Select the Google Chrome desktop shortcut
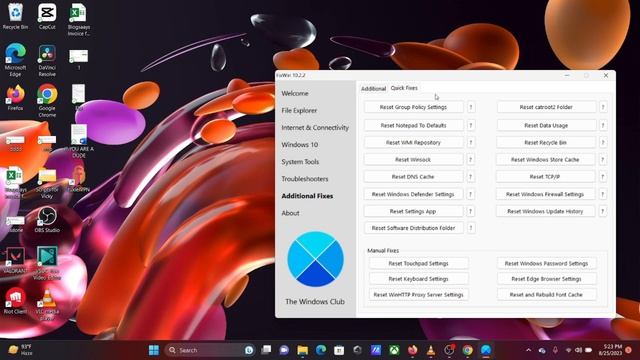640x360 pixels. coord(47,100)
